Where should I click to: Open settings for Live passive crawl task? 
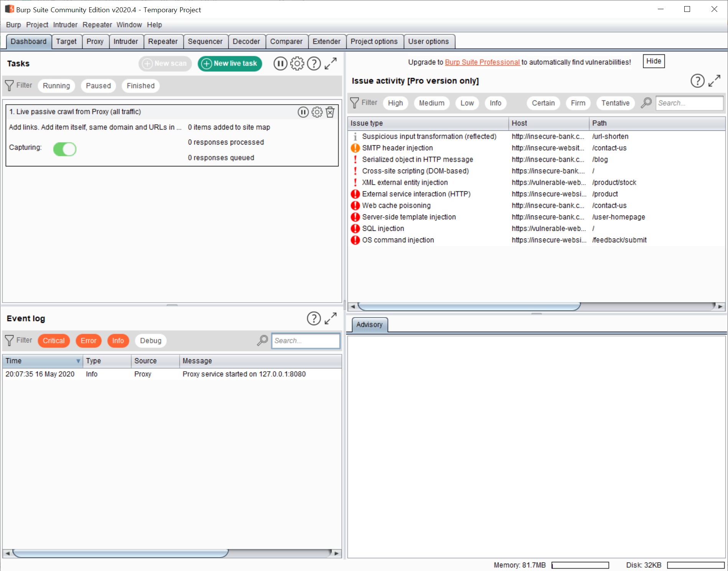tap(317, 112)
